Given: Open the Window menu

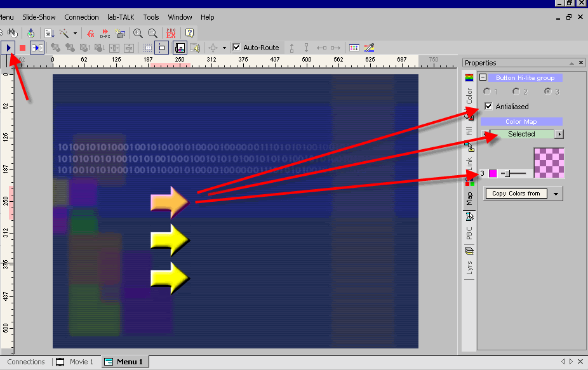Looking at the screenshot, I should (180, 17).
